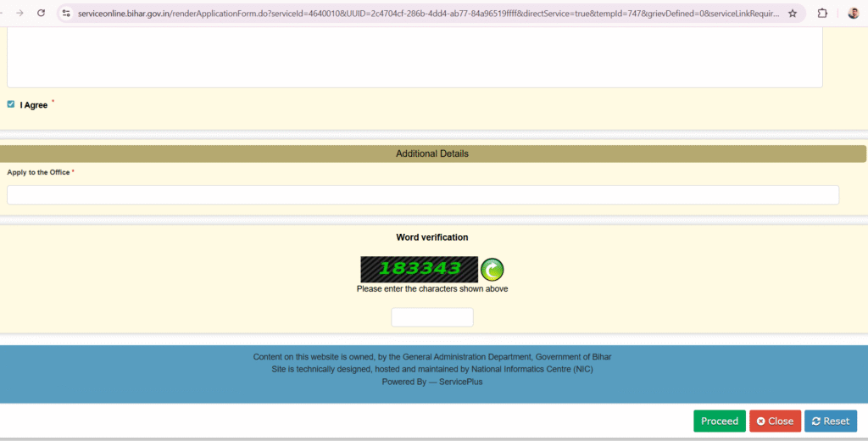This screenshot has height=441, width=868.
Task: Proceed with the application form
Action: pyautogui.click(x=720, y=421)
